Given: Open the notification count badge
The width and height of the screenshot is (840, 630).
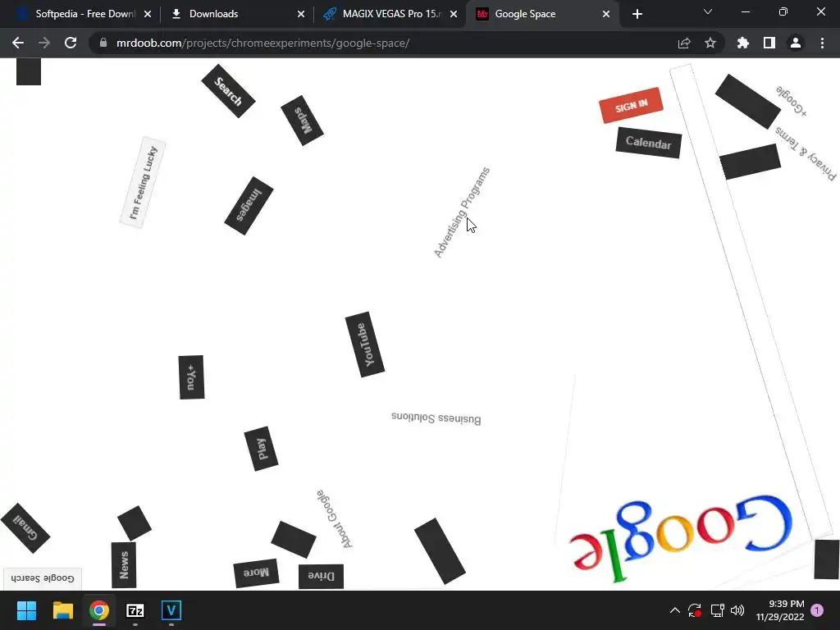Looking at the screenshot, I should 817,610.
